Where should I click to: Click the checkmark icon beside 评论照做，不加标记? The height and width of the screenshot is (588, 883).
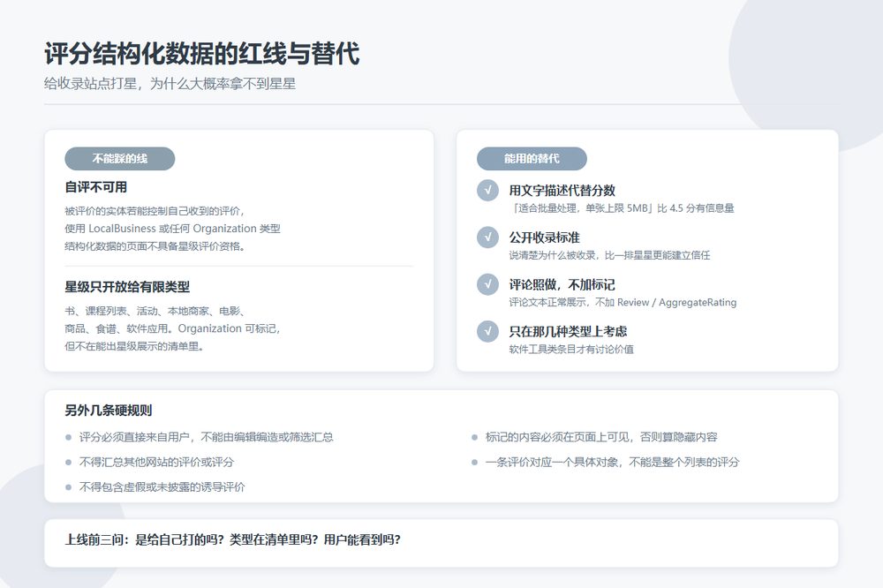pos(487,284)
